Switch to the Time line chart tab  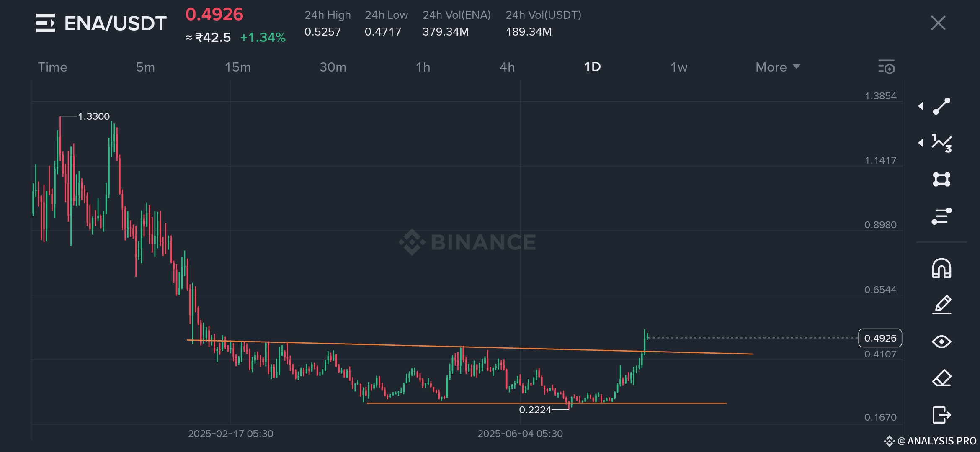[52, 67]
